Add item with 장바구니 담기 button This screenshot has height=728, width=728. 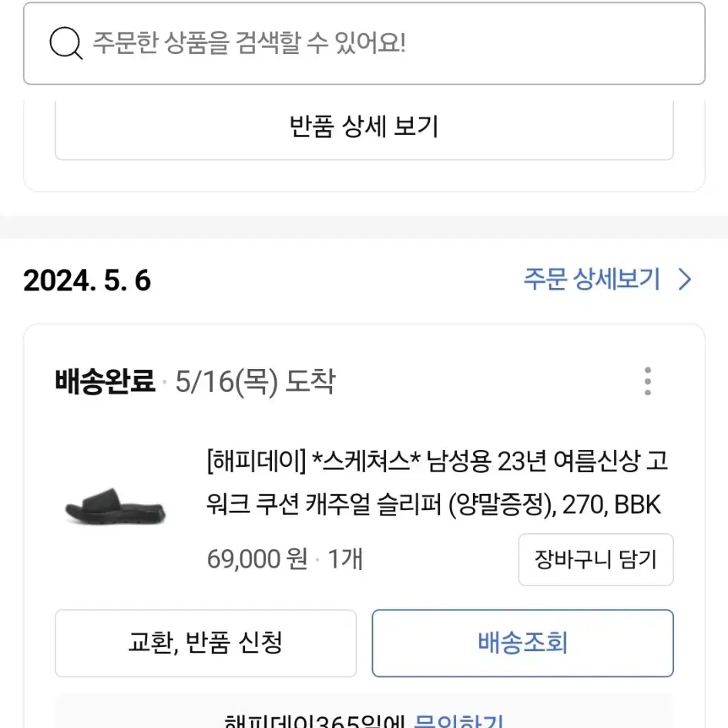[595, 559]
